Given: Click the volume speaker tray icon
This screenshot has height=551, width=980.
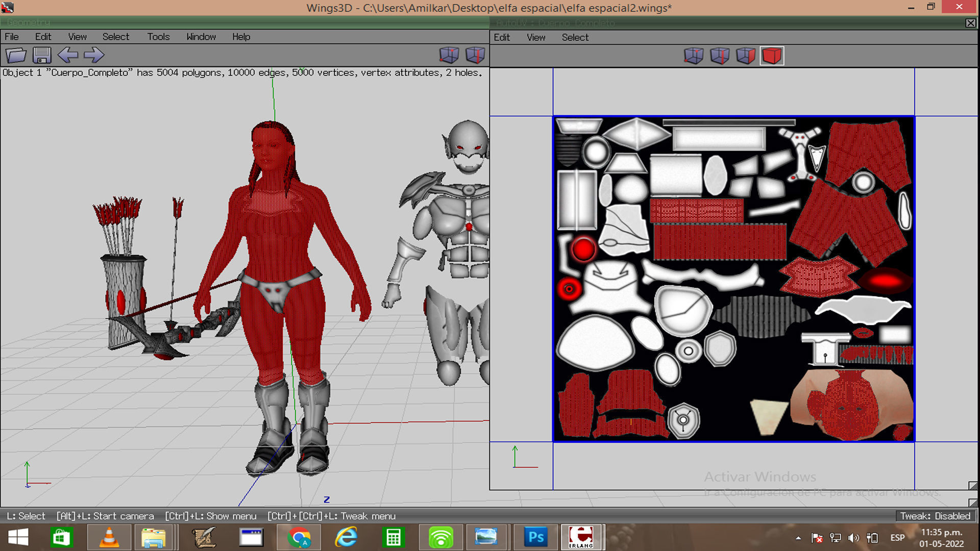Looking at the screenshot, I should (x=853, y=538).
